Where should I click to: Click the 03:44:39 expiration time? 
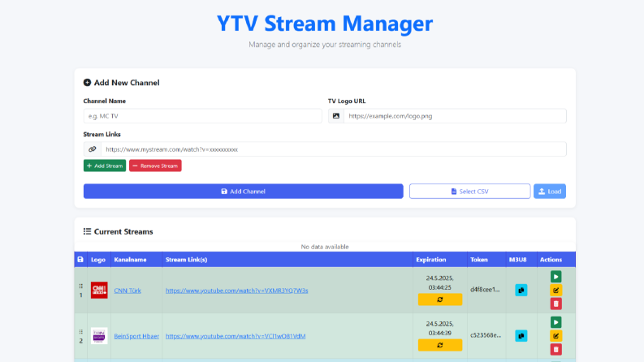pyautogui.click(x=439, y=333)
